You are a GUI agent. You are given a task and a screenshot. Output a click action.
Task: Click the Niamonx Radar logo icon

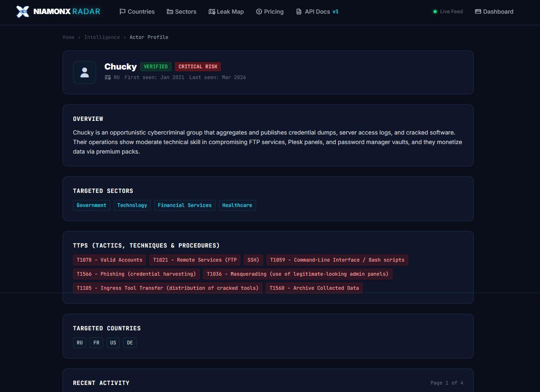[x=23, y=12]
